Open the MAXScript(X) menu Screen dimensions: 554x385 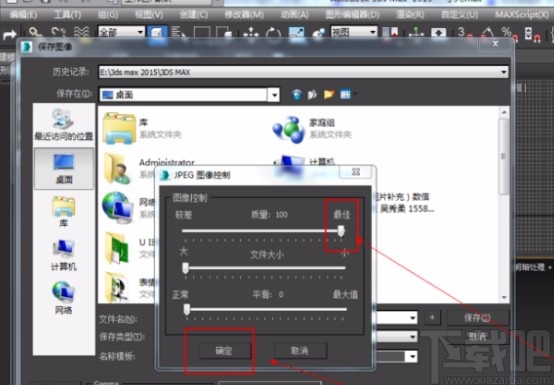coord(521,15)
